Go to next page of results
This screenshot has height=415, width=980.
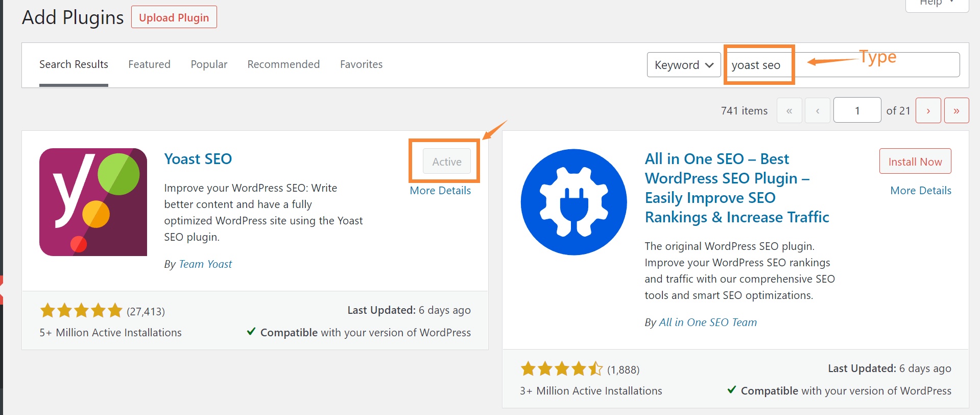coord(928,110)
